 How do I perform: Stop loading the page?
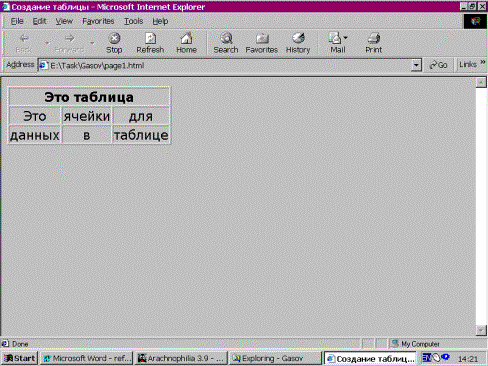pyautogui.click(x=114, y=43)
